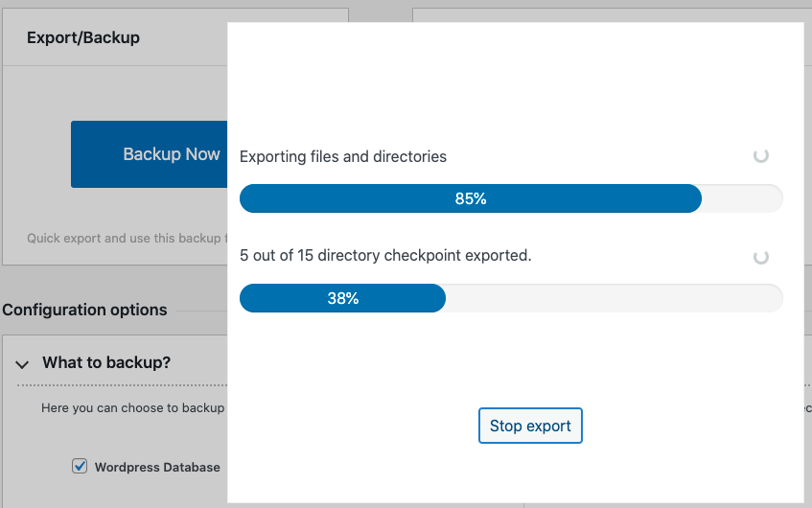Click the 5 out of 15 directory checkpoint text
812x508 pixels.
[385, 255]
